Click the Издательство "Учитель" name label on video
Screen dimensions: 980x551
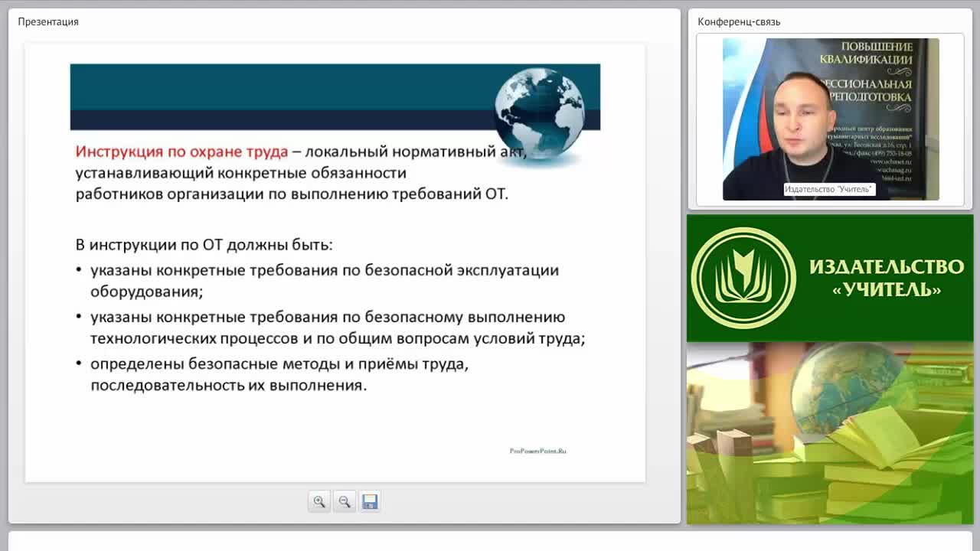click(829, 189)
